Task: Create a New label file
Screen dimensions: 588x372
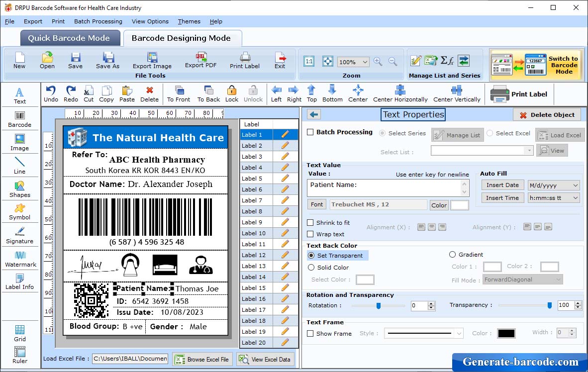Action: (x=19, y=60)
